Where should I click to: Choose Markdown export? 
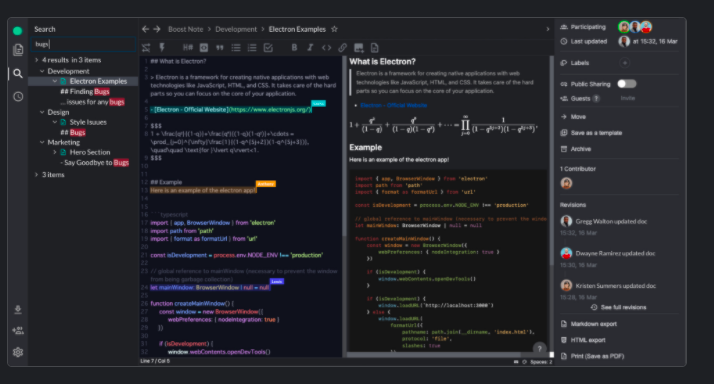(x=593, y=324)
